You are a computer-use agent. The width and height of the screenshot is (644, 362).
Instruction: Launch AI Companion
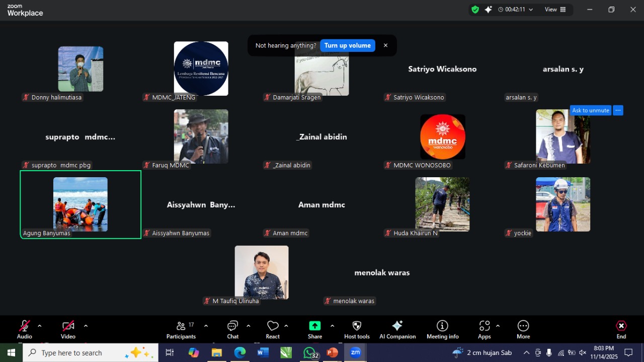pos(397,329)
